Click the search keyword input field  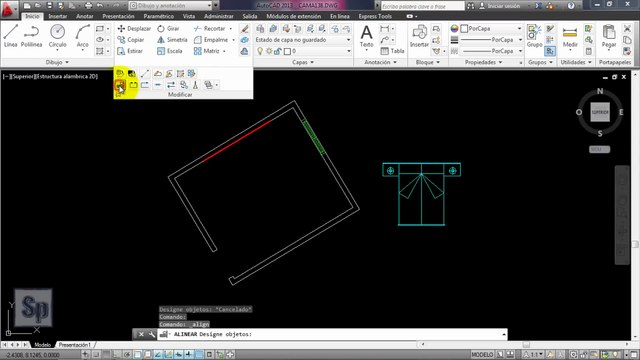[422, 6]
